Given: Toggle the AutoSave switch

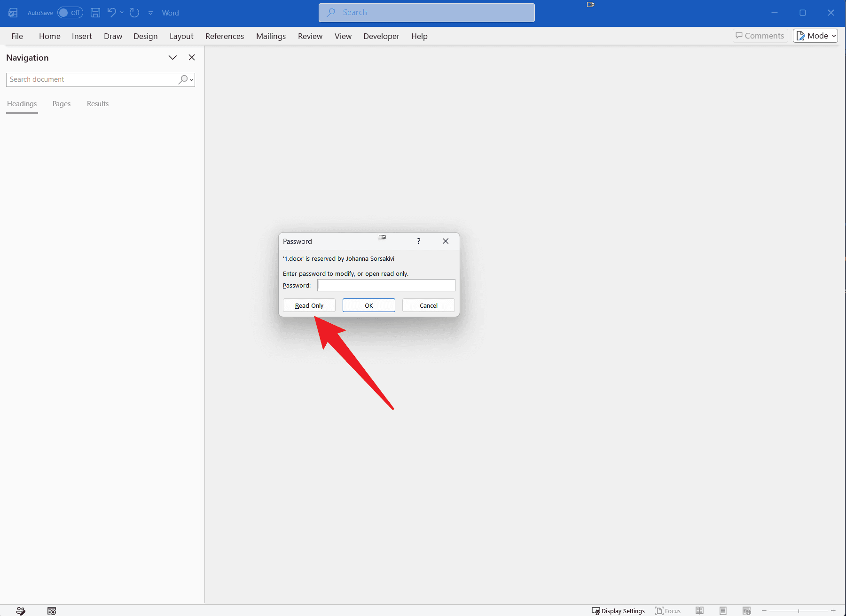Looking at the screenshot, I should pos(70,13).
